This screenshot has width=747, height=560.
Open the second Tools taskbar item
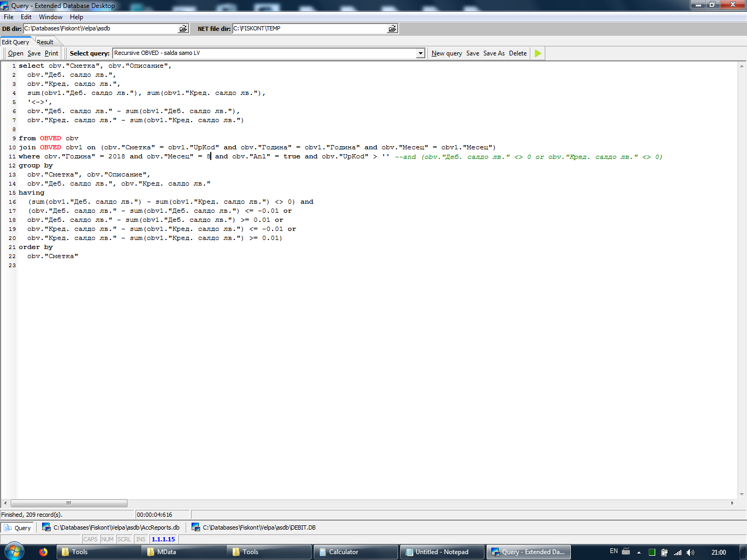[x=268, y=552]
